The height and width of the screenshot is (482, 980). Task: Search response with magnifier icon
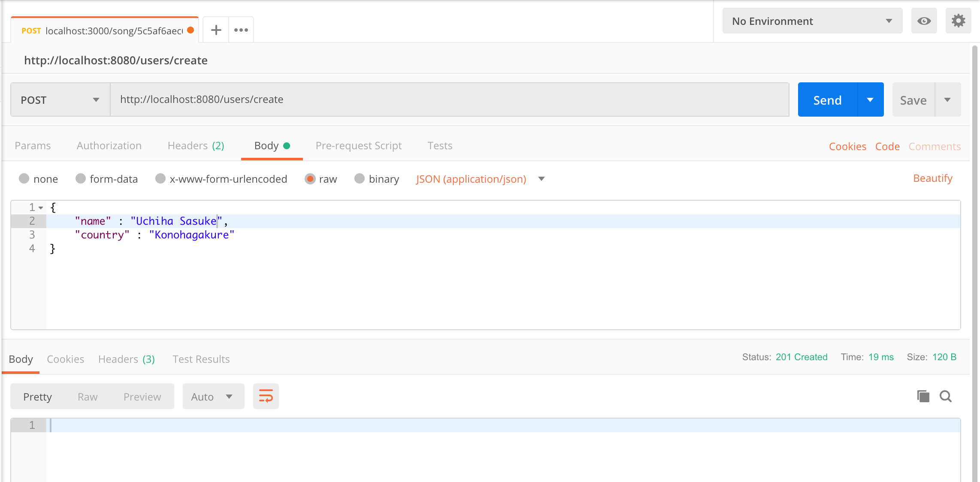(x=946, y=396)
